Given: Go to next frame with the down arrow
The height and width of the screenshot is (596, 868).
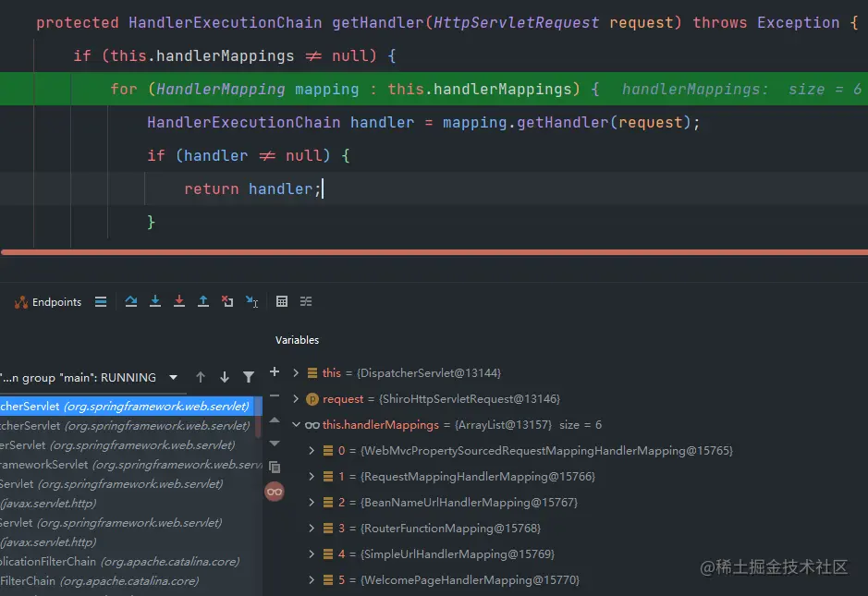Looking at the screenshot, I should [x=225, y=377].
